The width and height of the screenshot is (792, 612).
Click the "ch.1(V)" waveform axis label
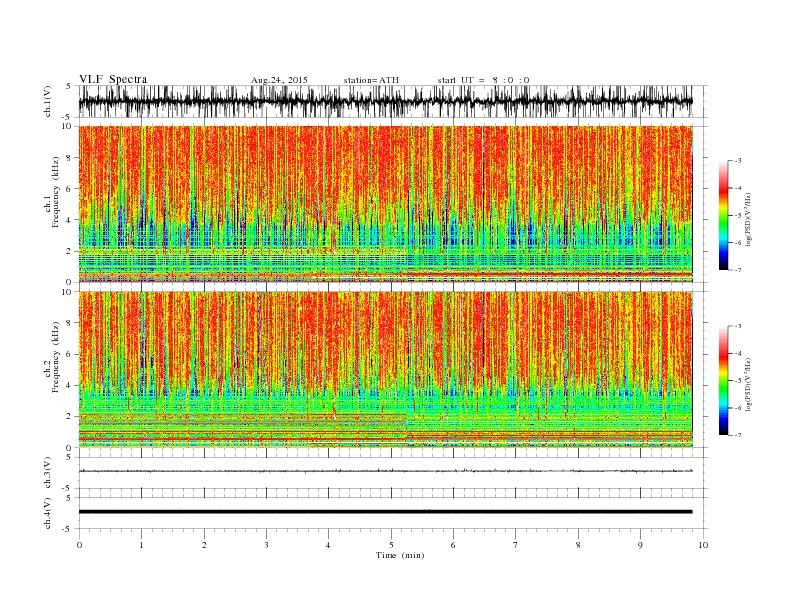click(48, 101)
